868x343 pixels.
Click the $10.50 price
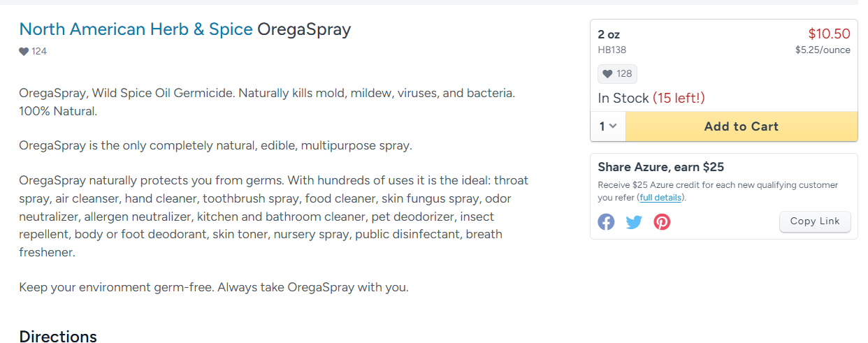click(829, 34)
